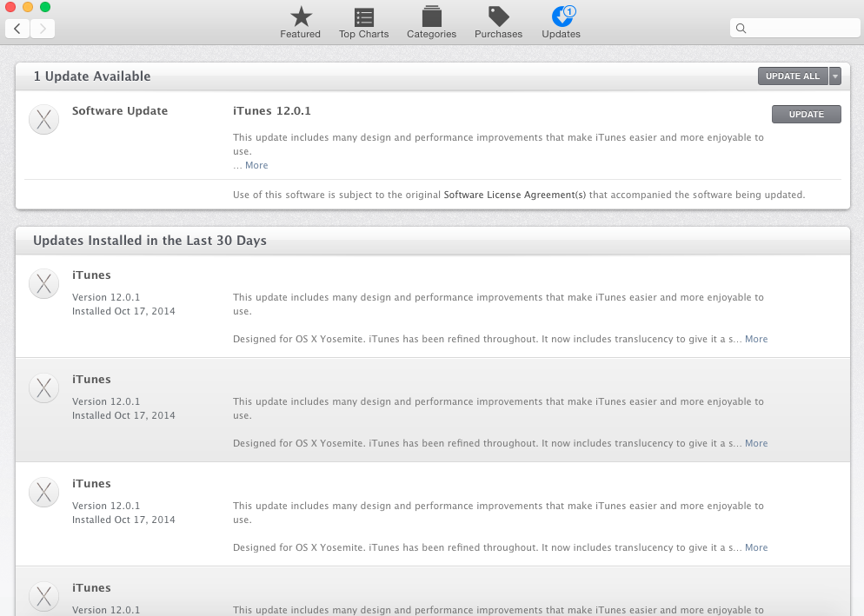Click the third installed iTunes OS X icon

tap(44, 492)
